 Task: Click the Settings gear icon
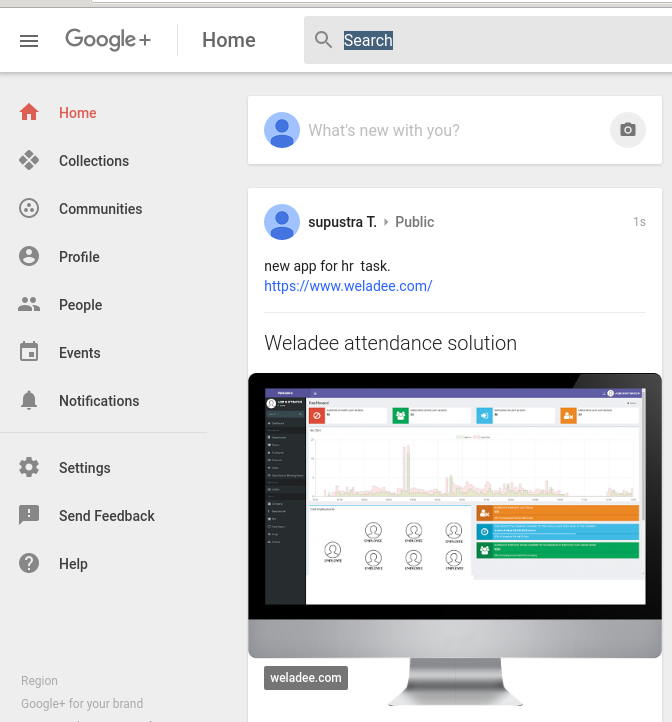click(29, 467)
